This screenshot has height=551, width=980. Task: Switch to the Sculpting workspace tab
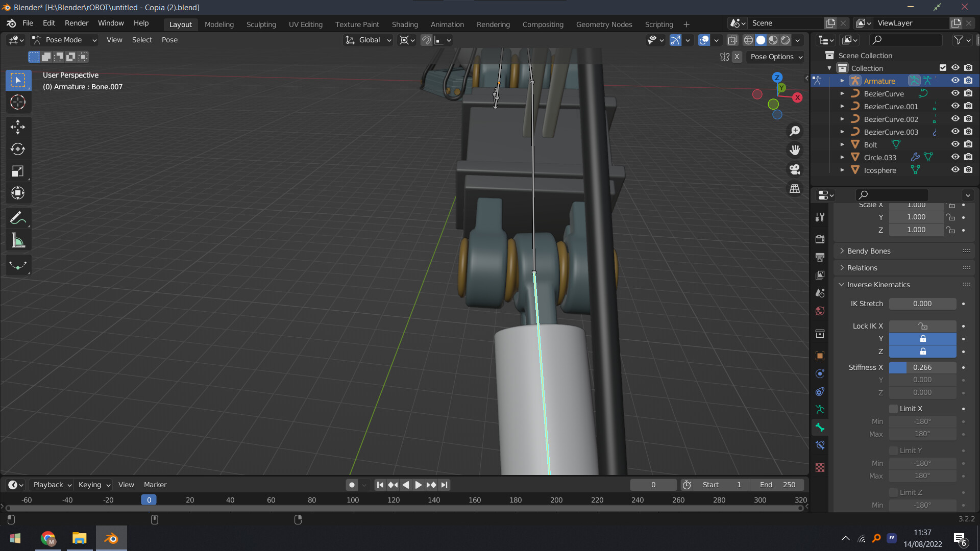(261, 24)
